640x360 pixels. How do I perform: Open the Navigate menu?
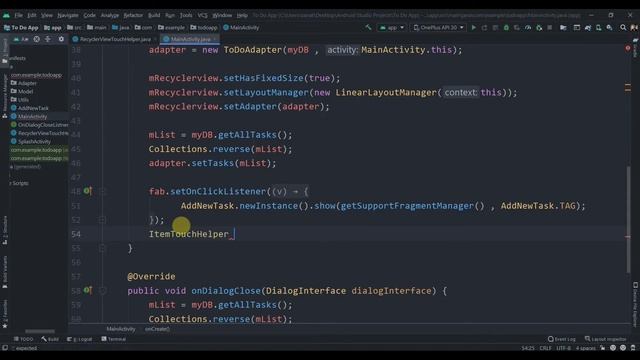(x=68, y=15)
